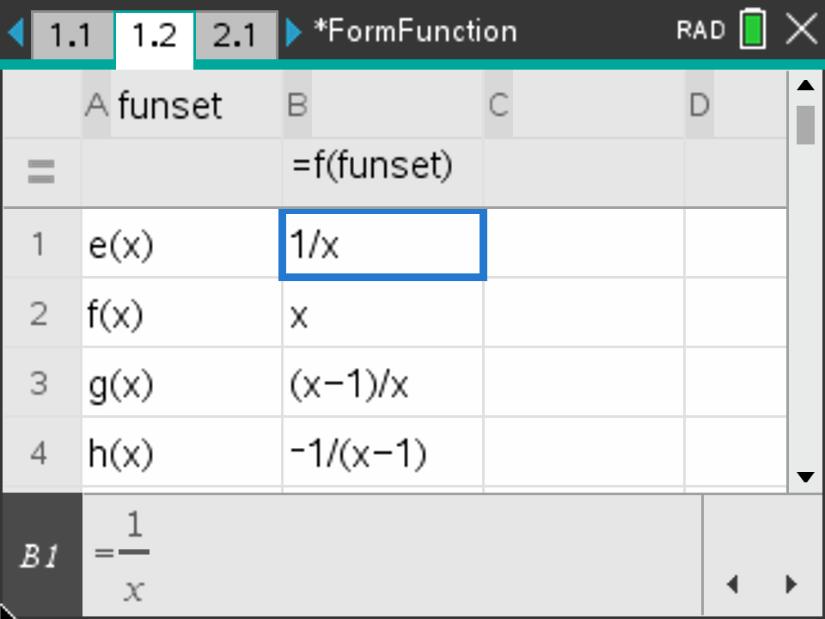
Task: Select column A header funset
Action: (x=181, y=105)
